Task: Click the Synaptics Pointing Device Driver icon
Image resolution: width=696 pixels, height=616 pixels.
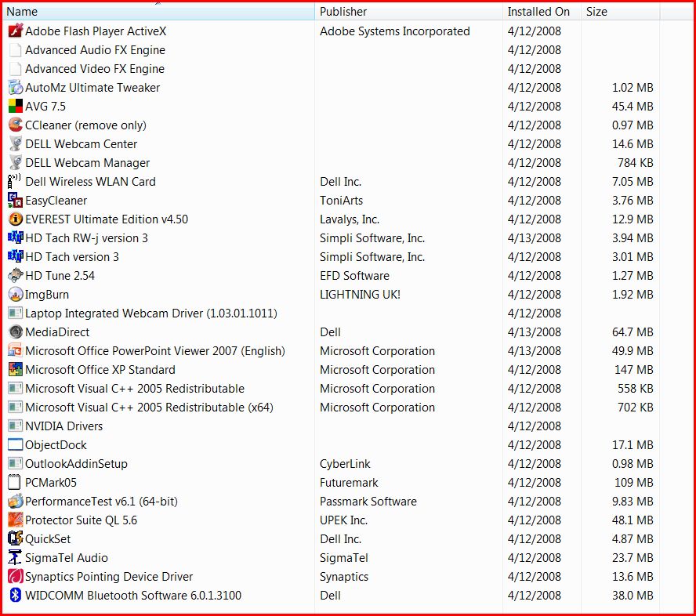Action: point(15,577)
